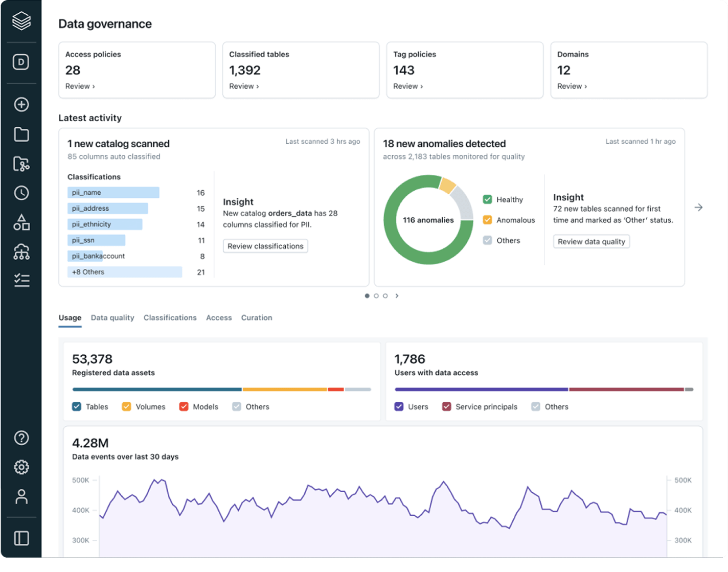Click the pii_ethnicity classification bar
728x572 pixels.
pos(105,224)
